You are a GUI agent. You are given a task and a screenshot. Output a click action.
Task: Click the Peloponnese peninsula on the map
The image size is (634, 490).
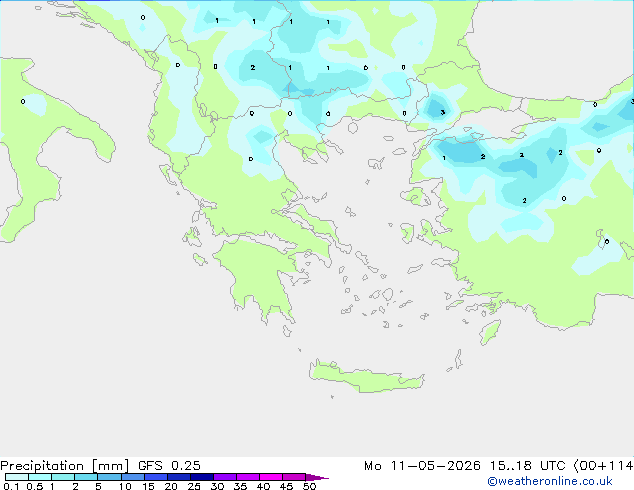(x=259, y=275)
